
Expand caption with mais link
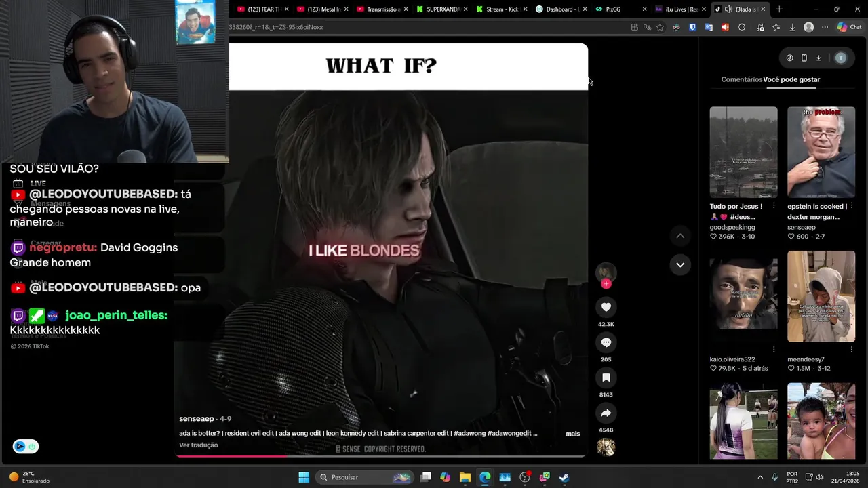[573, 434]
